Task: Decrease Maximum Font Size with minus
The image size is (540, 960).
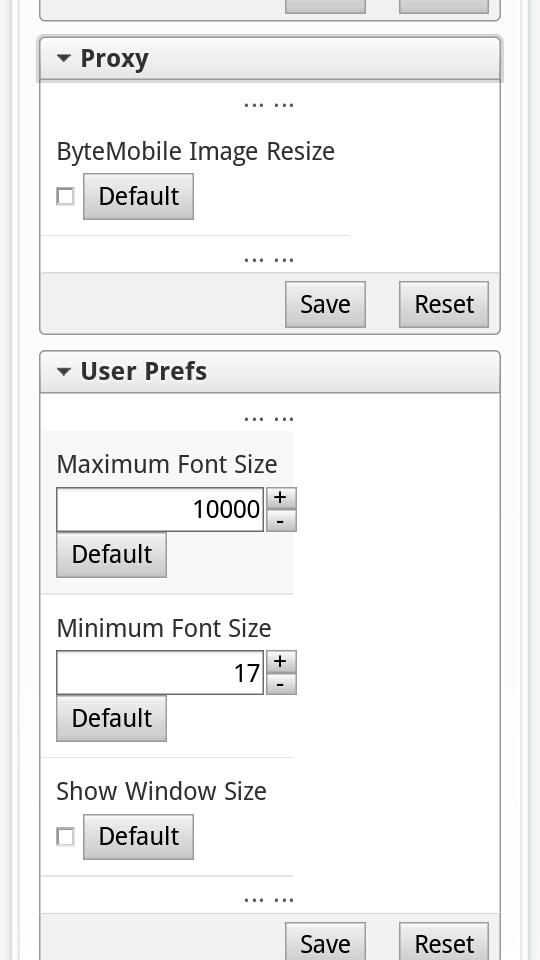Action: tap(281, 520)
